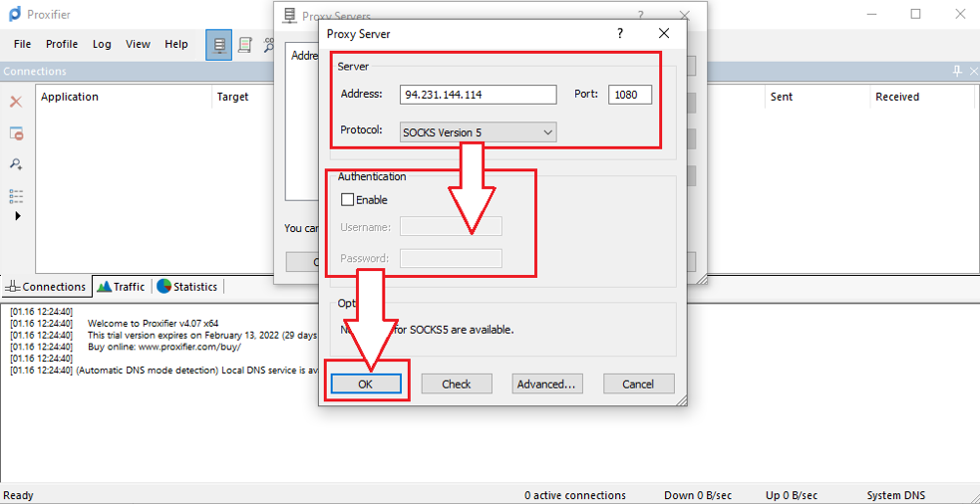
Task: Sort by Received column header
Action: 897,97
